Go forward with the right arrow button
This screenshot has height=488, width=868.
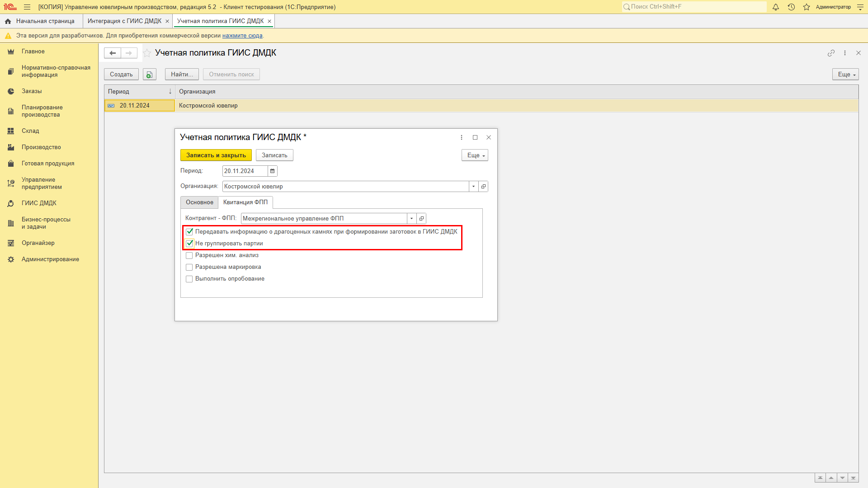[129, 53]
